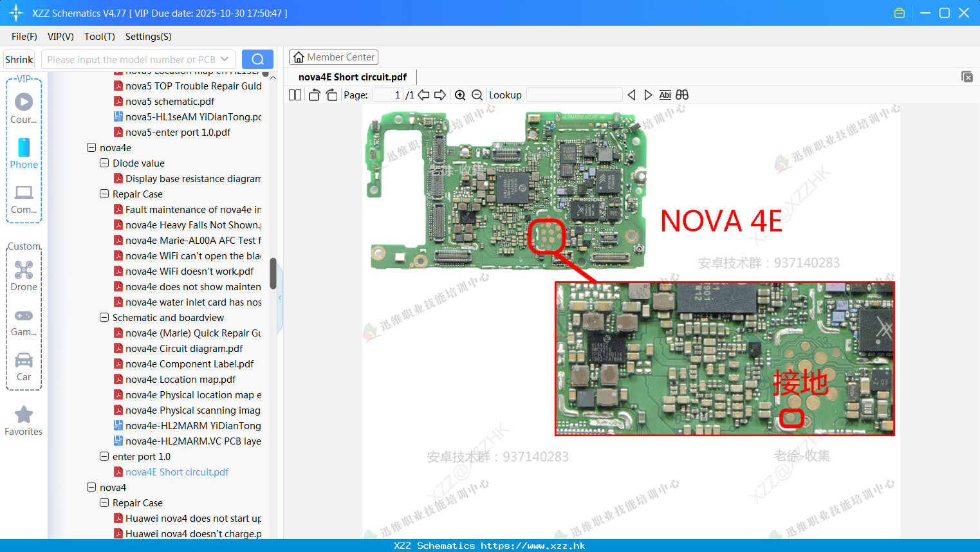Find previous lookup result
This screenshot has height=552, width=980.
(631, 95)
